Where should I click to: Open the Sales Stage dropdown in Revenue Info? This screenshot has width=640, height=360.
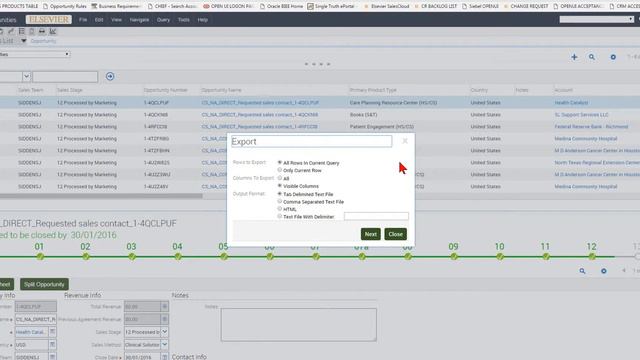click(164, 332)
